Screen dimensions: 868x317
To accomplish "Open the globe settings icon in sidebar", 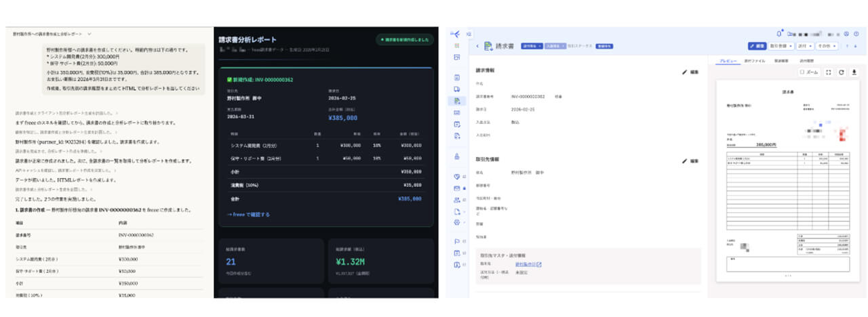I will click(x=457, y=222).
